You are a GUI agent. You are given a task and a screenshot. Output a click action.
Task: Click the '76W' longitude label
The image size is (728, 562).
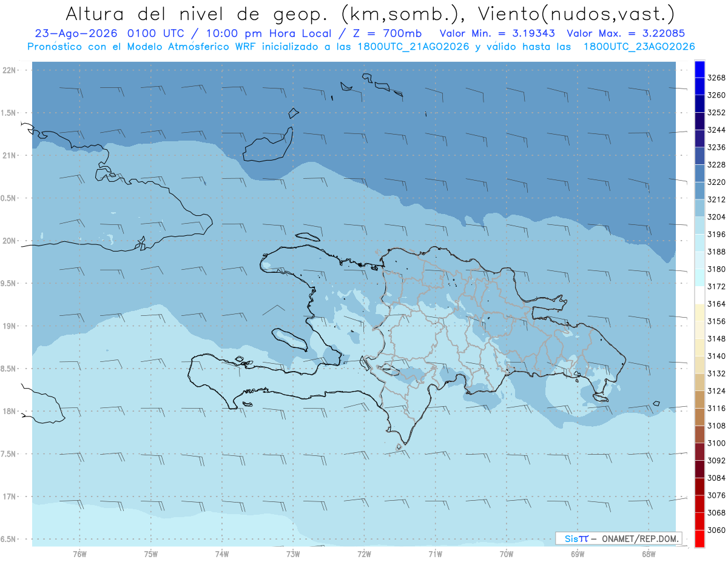[79, 554]
